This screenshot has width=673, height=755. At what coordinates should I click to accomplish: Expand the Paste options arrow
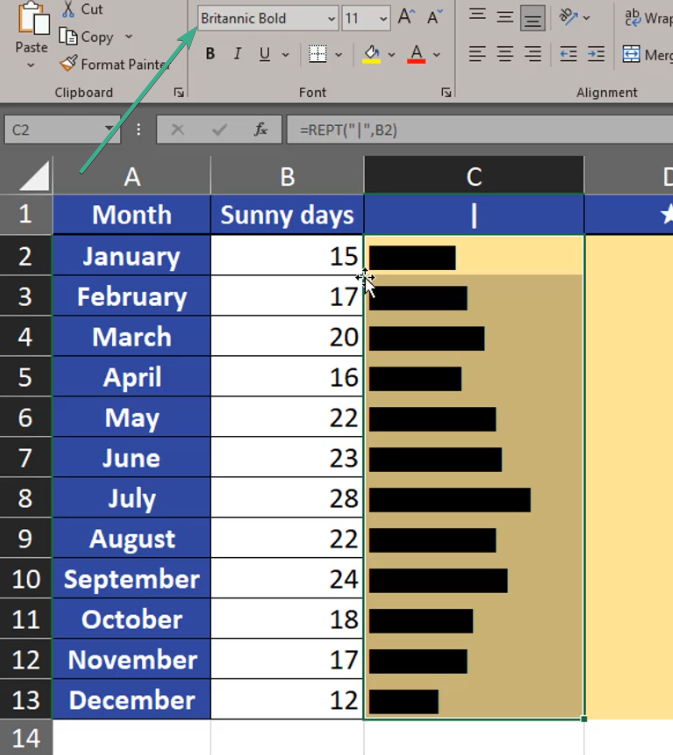tap(31, 66)
